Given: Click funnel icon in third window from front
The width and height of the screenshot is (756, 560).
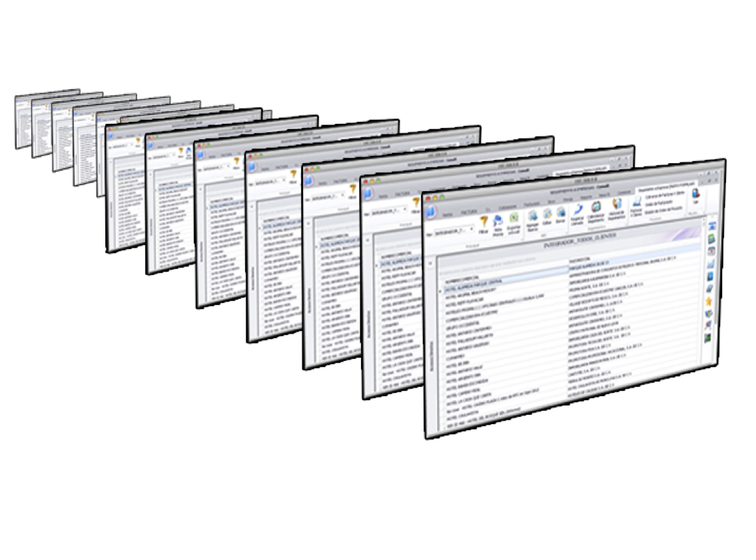Looking at the screenshot, I should (x=352, y=188).
